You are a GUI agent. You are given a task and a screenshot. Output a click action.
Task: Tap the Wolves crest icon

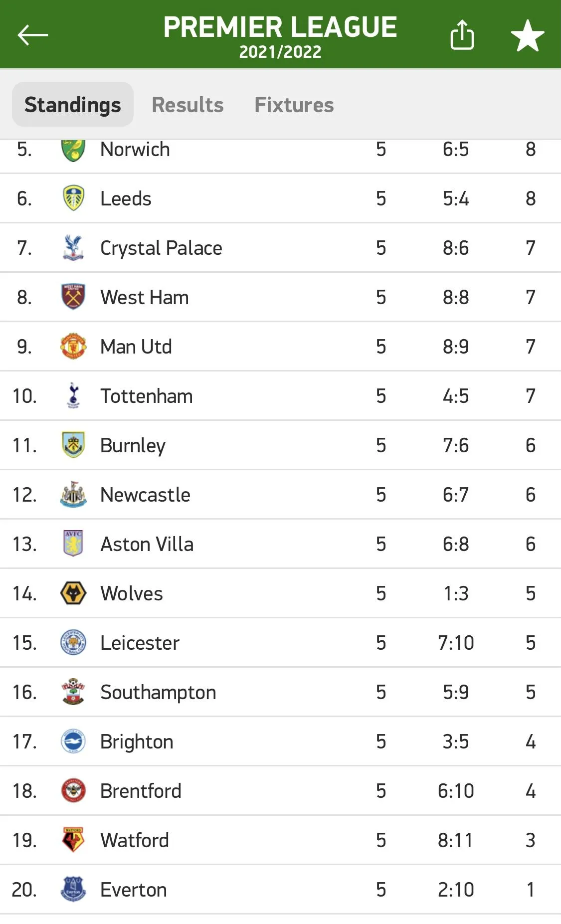73,593
